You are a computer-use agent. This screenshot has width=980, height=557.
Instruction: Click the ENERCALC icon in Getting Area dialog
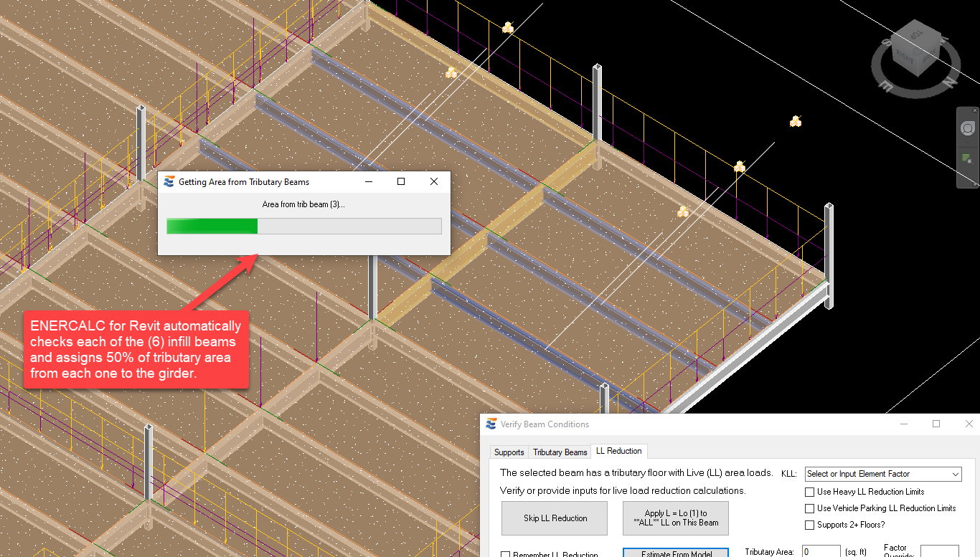[169, 182]
